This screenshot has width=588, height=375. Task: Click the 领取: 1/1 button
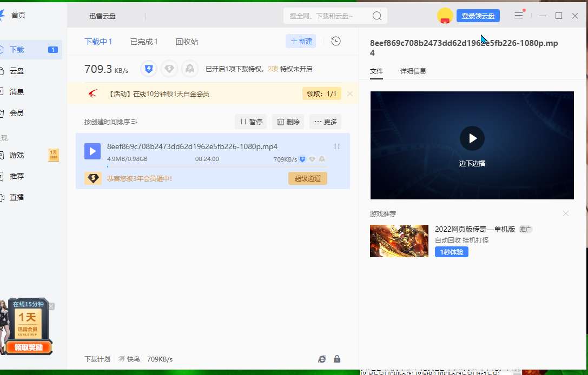pos(322,93)
